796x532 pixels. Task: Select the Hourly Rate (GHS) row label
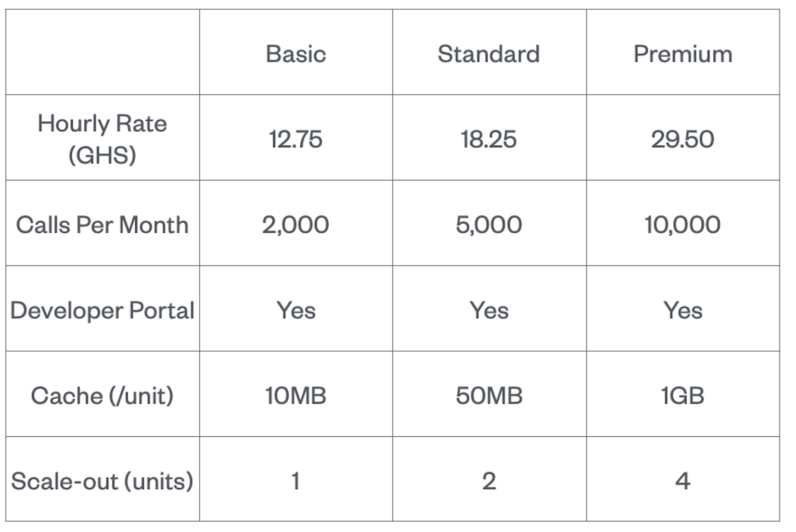click(x=102, y=139)
